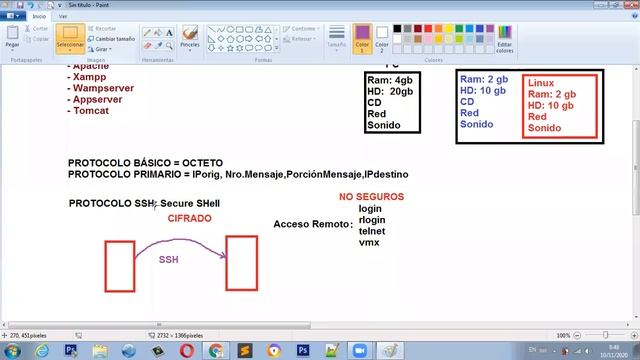Screen dimensions: 640x360
Task: Pick the Five-point star shape
Action: click(230, 48)
